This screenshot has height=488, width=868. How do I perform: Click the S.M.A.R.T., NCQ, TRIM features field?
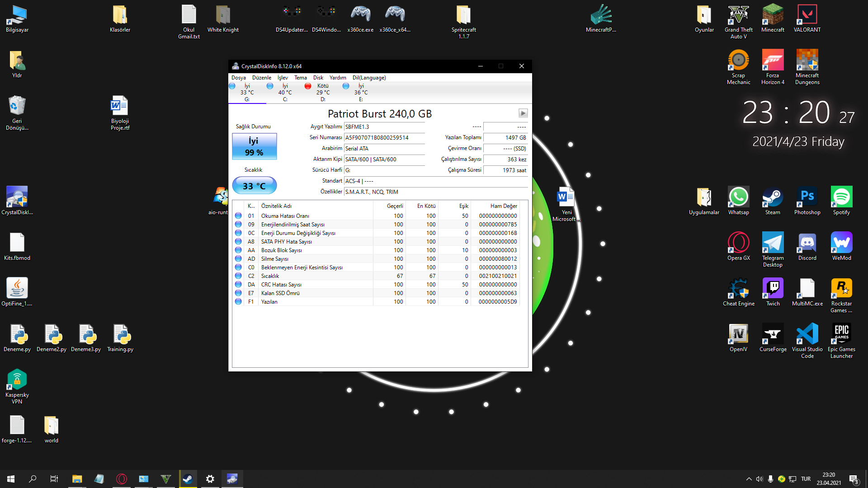click(436, 192)
